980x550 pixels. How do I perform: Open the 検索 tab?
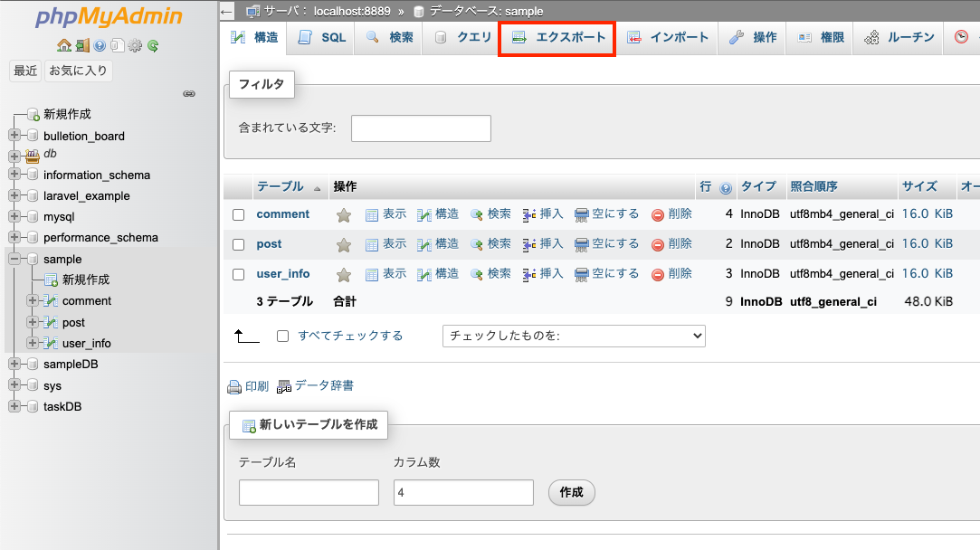pos(389,37)
